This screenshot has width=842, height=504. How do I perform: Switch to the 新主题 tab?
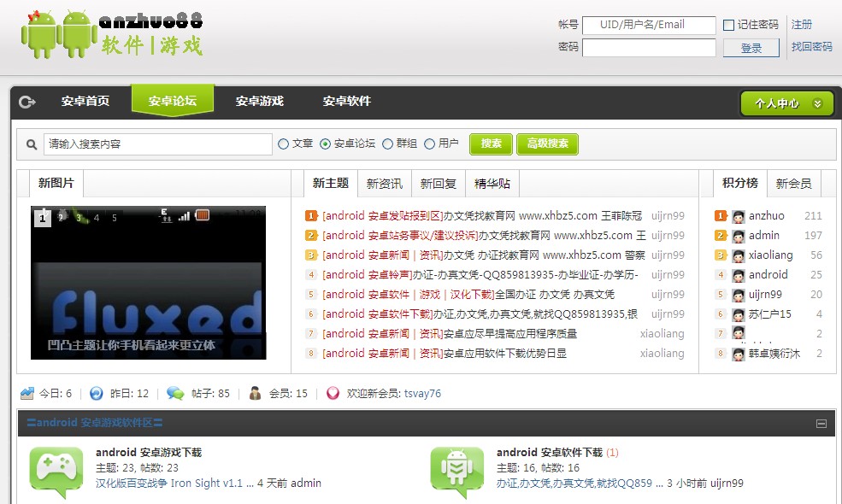331,184
